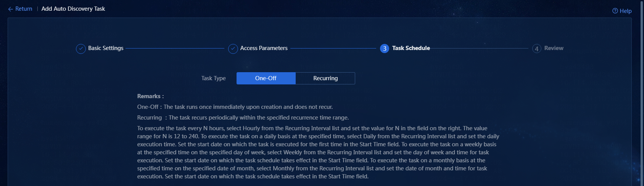Viewport: 644px width, 186px height.
Task: Go to the Basic Settings step label
Action: tap(106, 48)
